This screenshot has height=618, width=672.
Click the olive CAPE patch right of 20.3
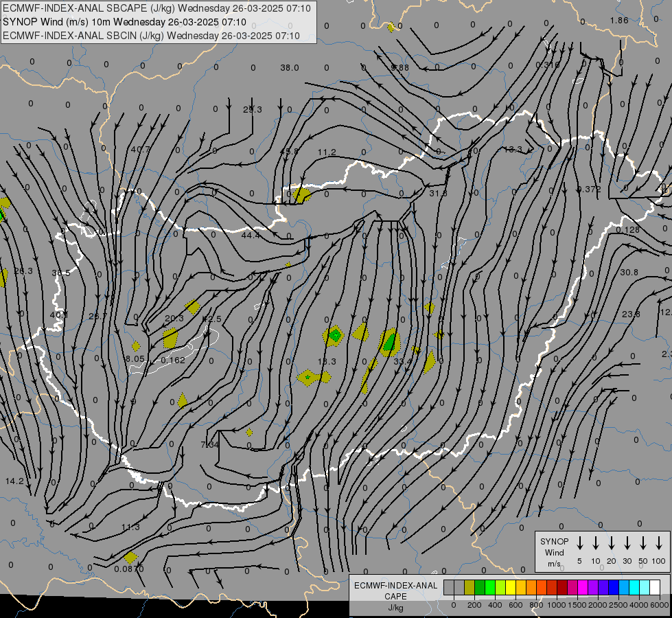(x=192, y=307)
